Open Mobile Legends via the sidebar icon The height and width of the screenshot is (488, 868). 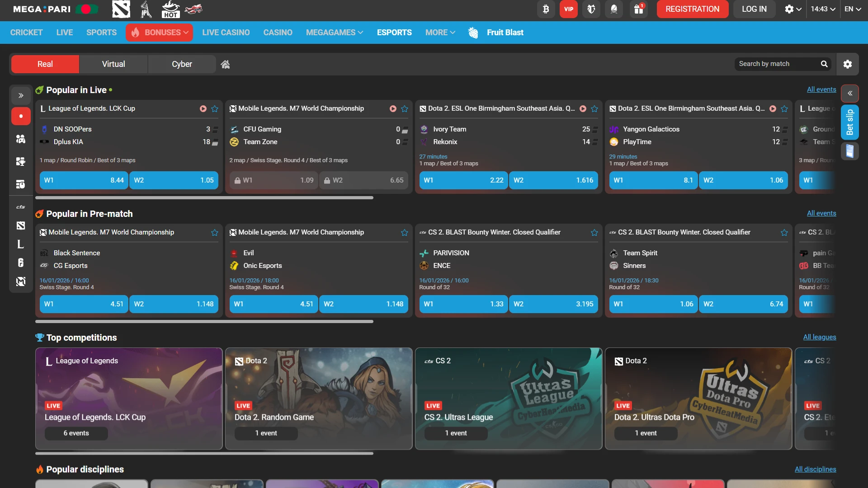[x=21, y=282]
